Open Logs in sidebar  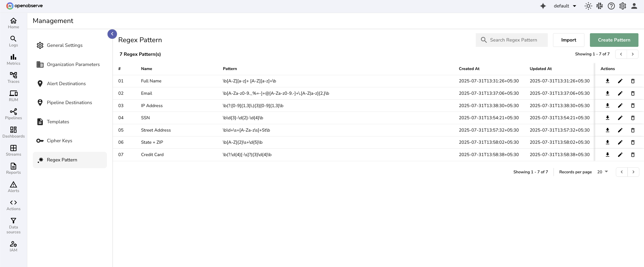click(x=13, y=42)
